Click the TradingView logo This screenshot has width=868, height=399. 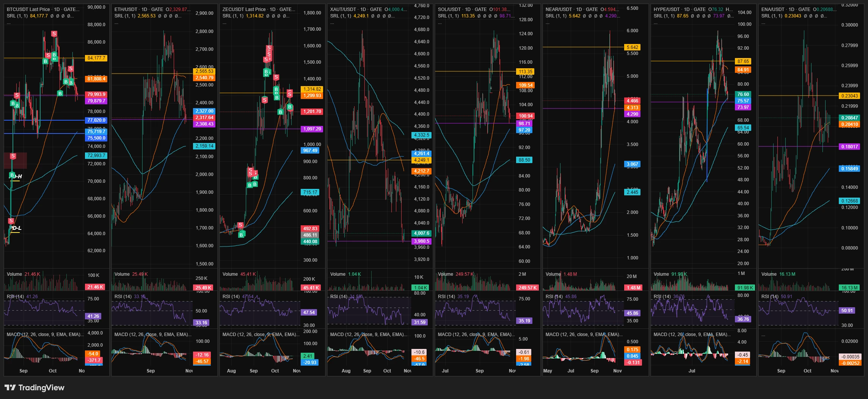pos(34,388)
